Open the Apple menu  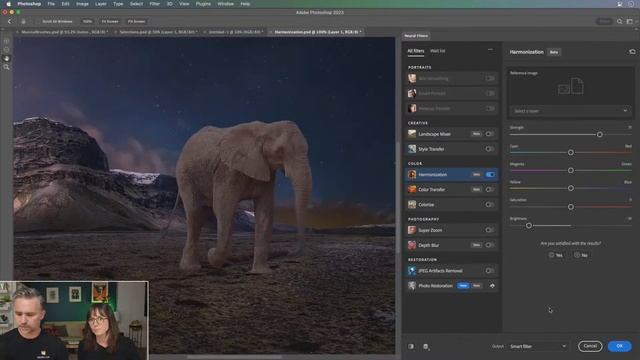click(x=8, y=4)
